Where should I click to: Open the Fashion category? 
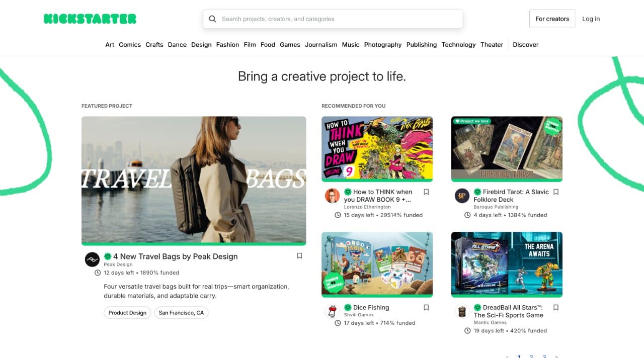[x=228, y=45]
